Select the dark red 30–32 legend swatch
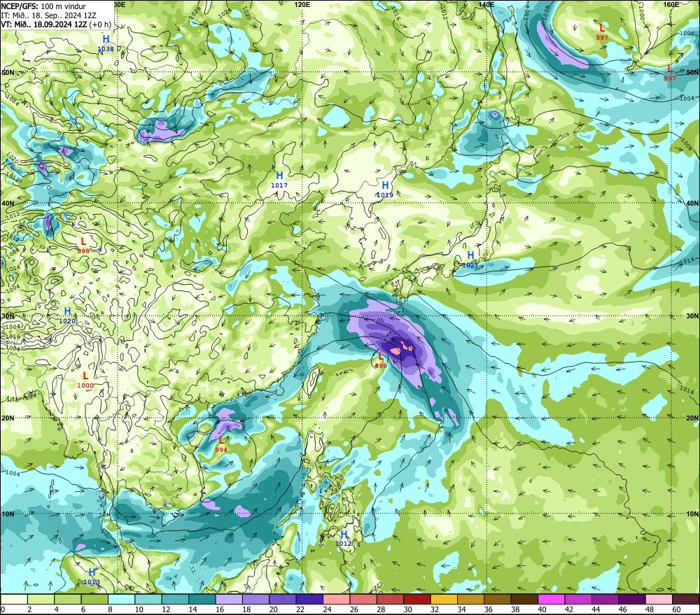The height and width of the screenshot is (615, 700). tap(417, 600)
